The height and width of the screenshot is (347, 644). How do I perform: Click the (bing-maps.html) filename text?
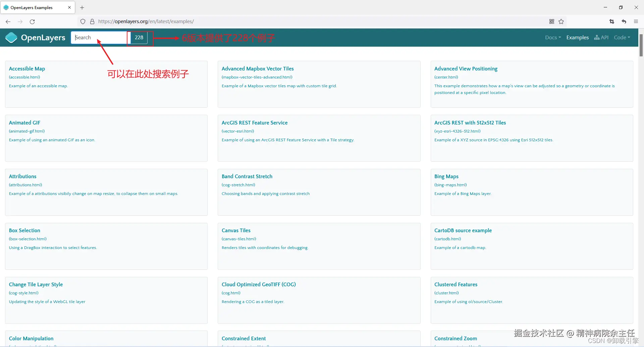pos(450,185)
